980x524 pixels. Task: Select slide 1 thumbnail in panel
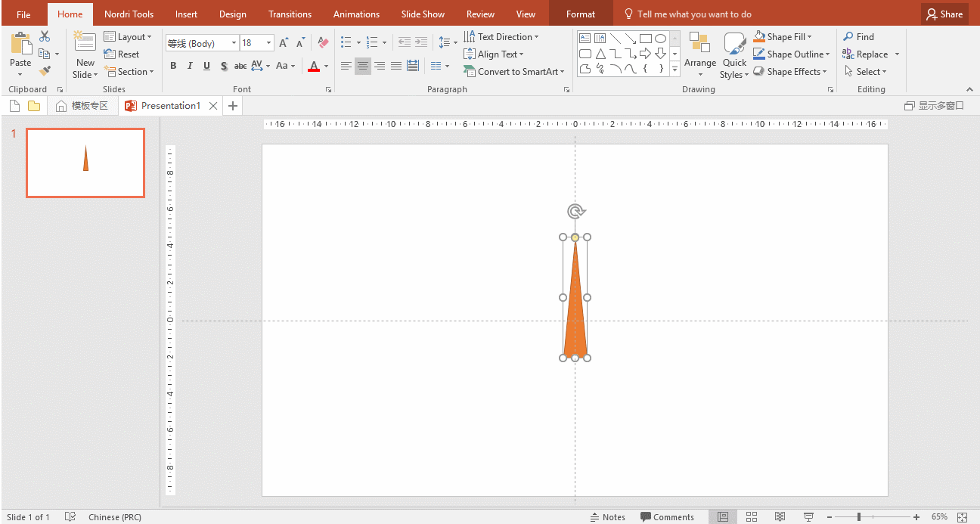(85, 163)
